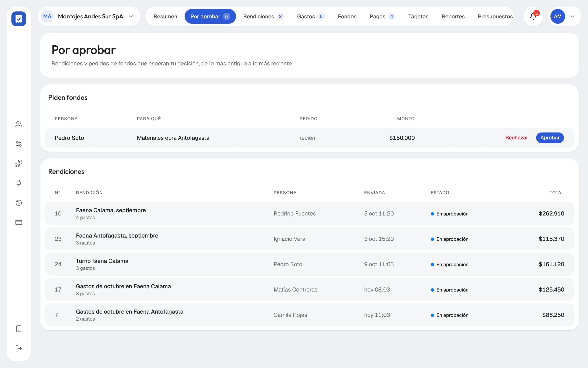Open the sliders settings sidebar icon

[x=19, y=144]
